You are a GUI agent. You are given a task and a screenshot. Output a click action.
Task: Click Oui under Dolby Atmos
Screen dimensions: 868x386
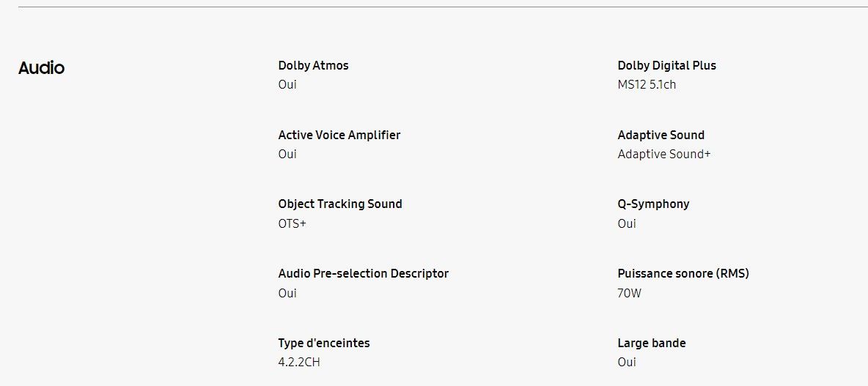287,85
